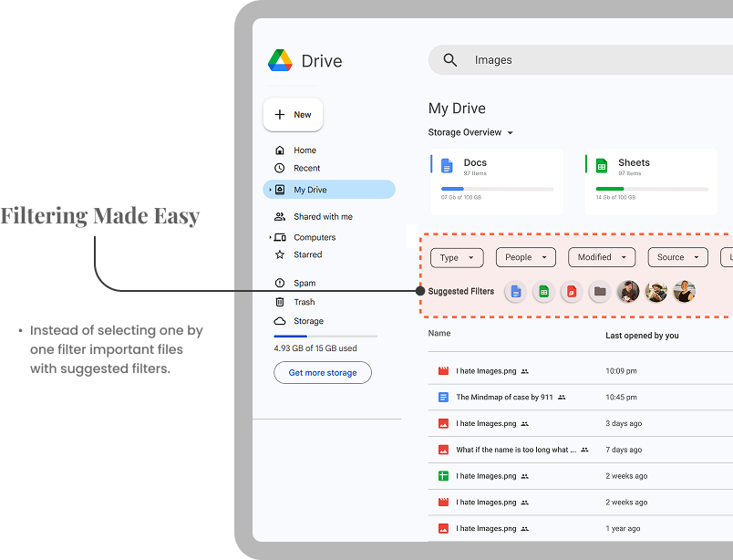The image size is (733, 560).
Task: Click the Trash bin icon
Action: click(x=280, y=302)
